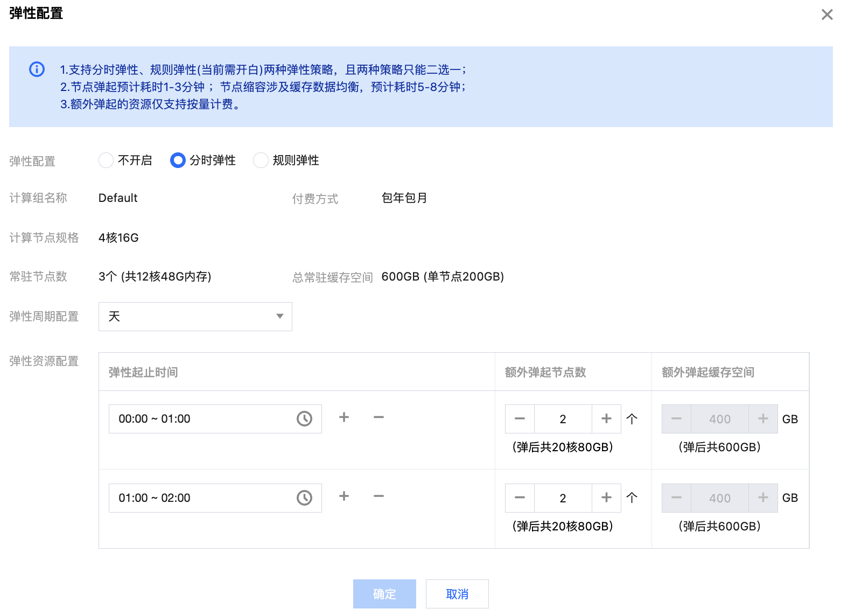Open the 弹性周期配置 dropdown showing 天
This screenshot has height=616, width=841.
point(195,317)
